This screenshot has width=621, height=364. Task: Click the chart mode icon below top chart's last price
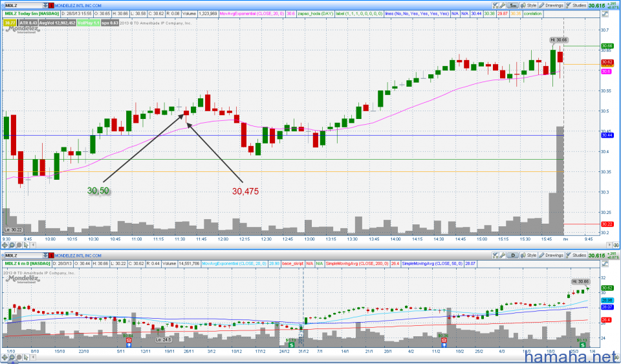click(x=605, y=14)
